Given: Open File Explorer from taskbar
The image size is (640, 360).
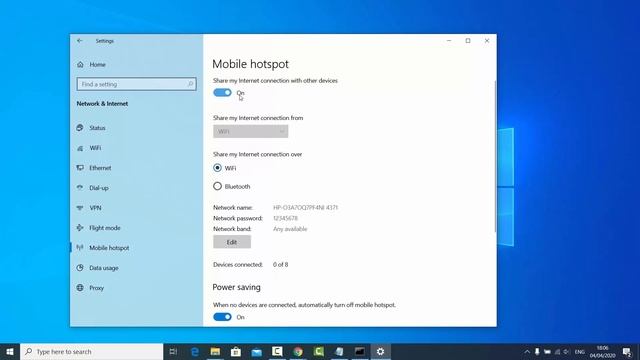Looking at the screenshot, I should (215, 351).
